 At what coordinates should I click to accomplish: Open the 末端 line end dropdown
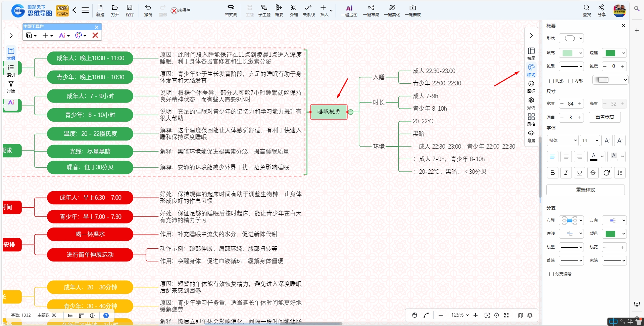(614, 260)
